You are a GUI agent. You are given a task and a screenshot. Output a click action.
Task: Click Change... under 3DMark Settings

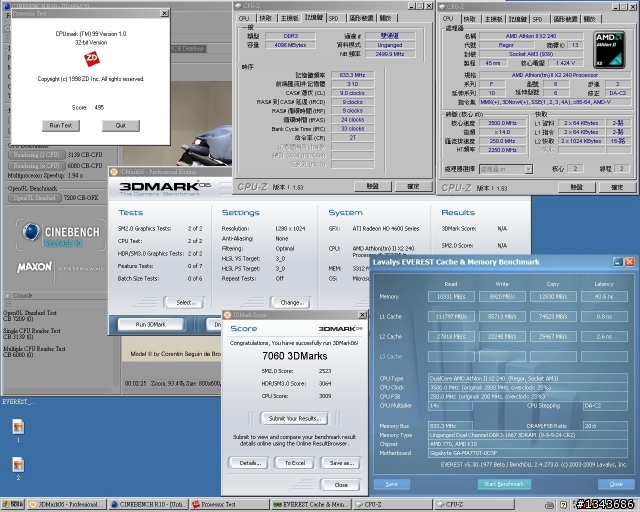[292, 303]
